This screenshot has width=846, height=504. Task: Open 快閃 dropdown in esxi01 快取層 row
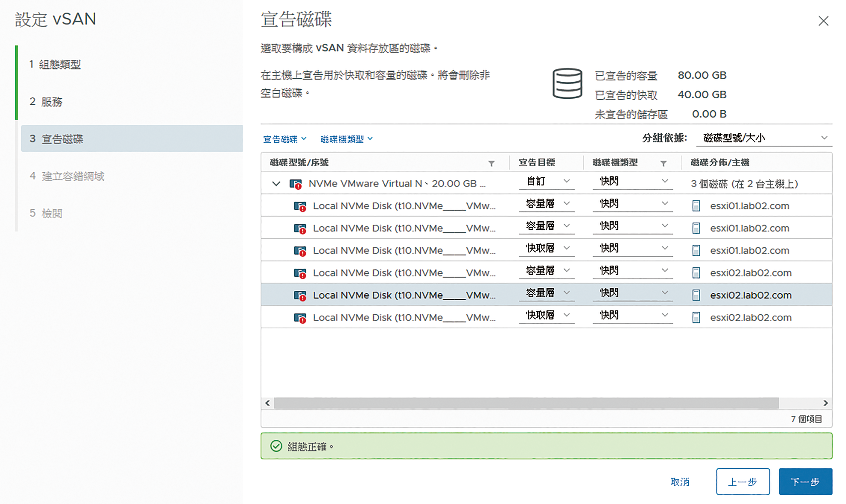click(x=633, y=249)
